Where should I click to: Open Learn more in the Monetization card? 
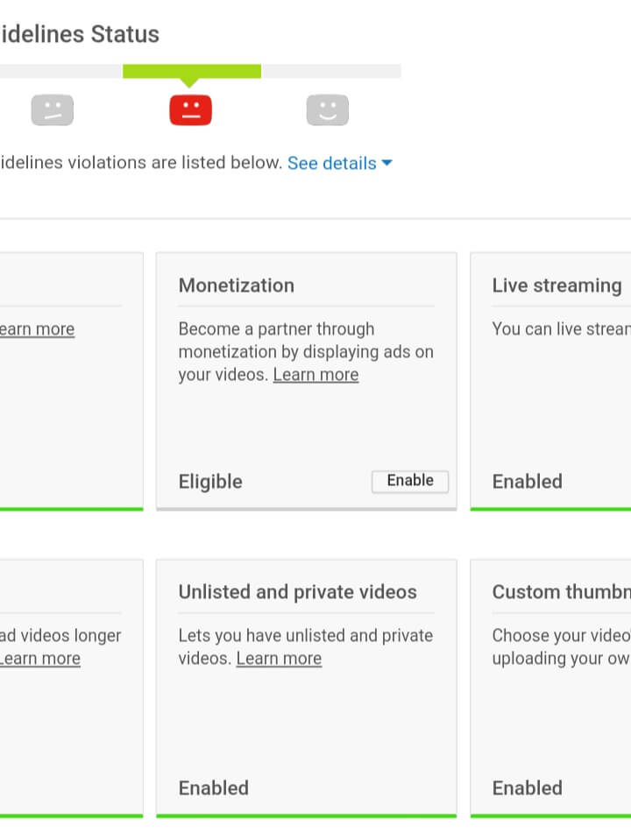point(315,375)
